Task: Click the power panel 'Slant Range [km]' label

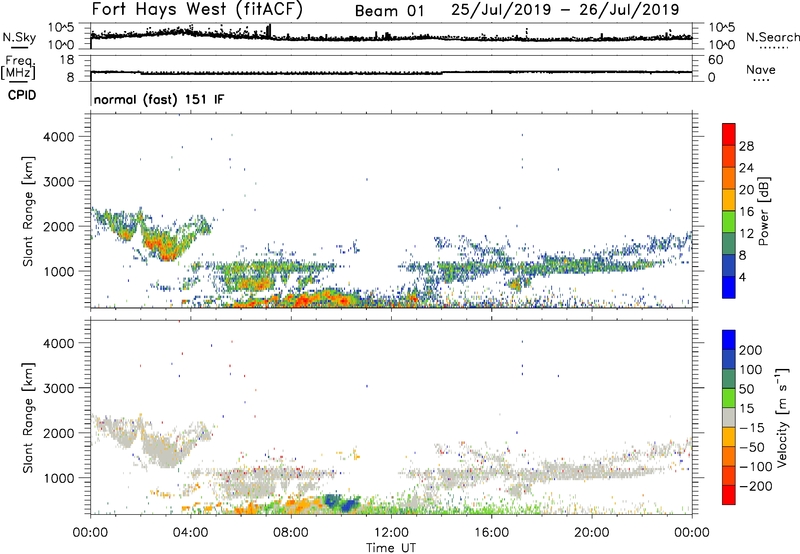Action: (x=28, y=211)
